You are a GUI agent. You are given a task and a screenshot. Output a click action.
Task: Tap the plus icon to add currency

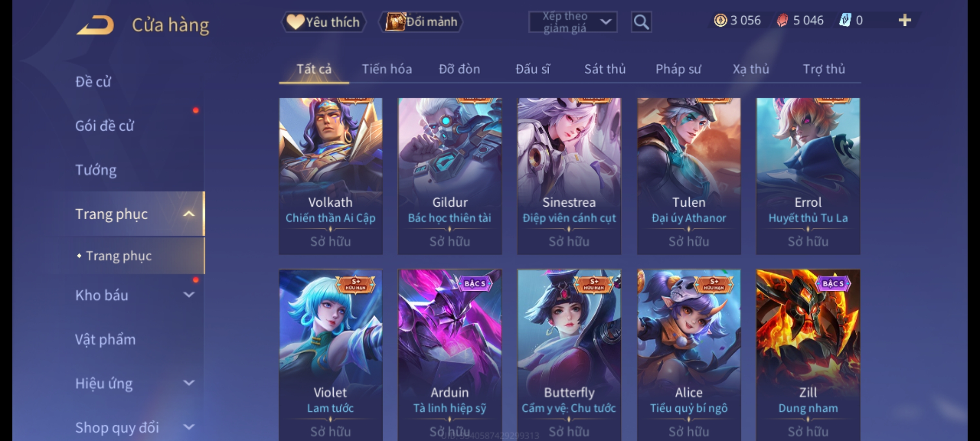[905, 20]
